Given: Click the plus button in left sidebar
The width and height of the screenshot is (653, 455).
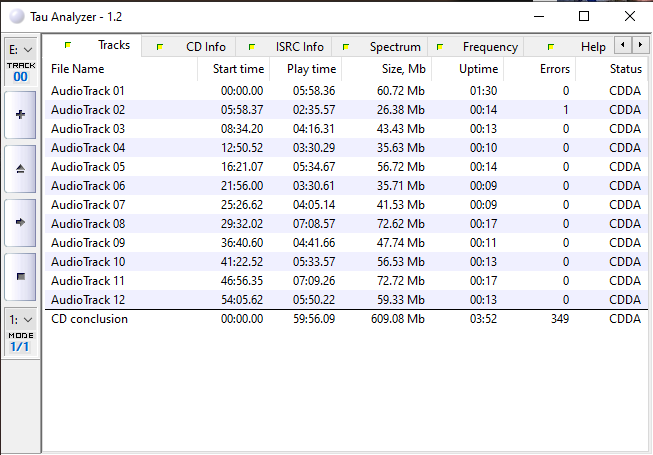Looking at the screenshot, I should 21,114.
